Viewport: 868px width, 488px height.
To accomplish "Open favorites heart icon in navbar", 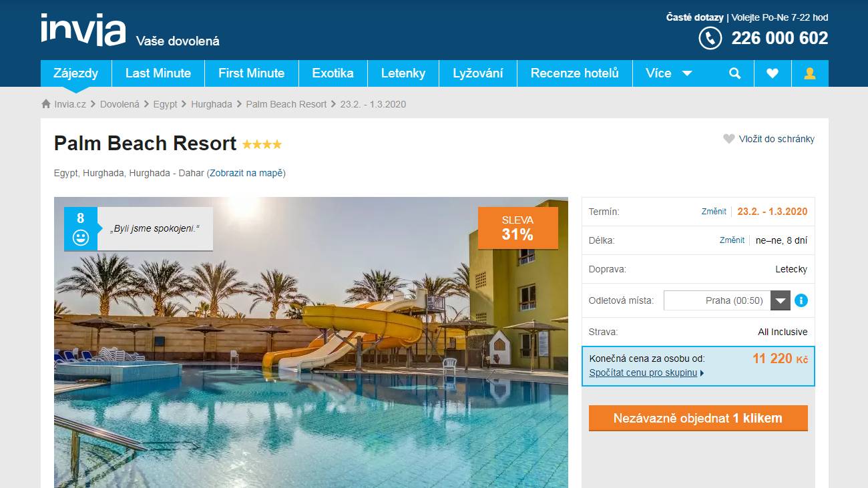I will coord(773,73).
